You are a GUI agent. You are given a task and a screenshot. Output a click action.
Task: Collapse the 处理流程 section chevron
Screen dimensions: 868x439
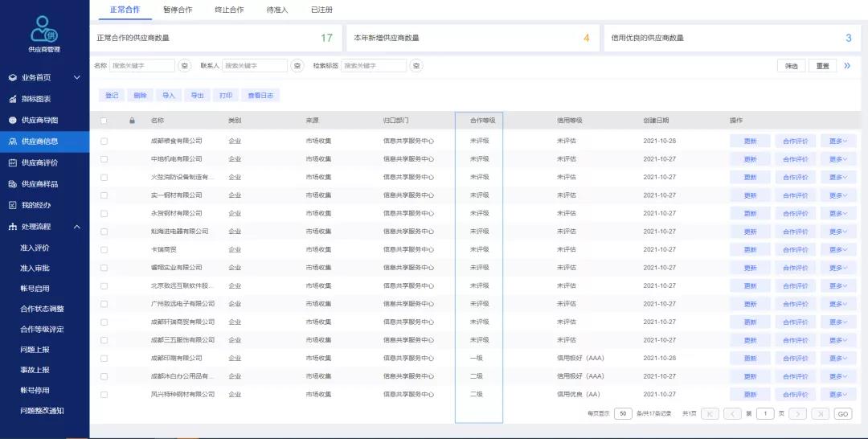pyautogui.click(x=77, y=227)
